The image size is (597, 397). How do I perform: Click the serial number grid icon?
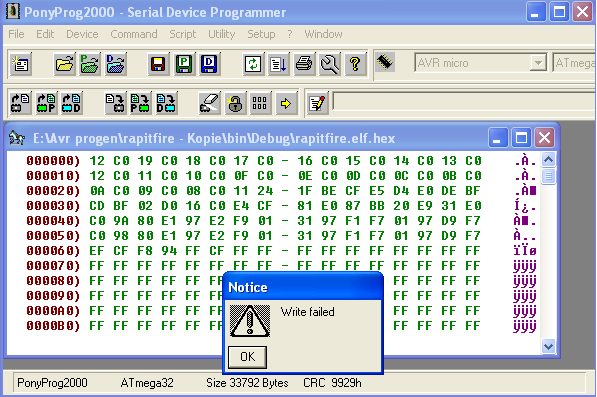260,103
